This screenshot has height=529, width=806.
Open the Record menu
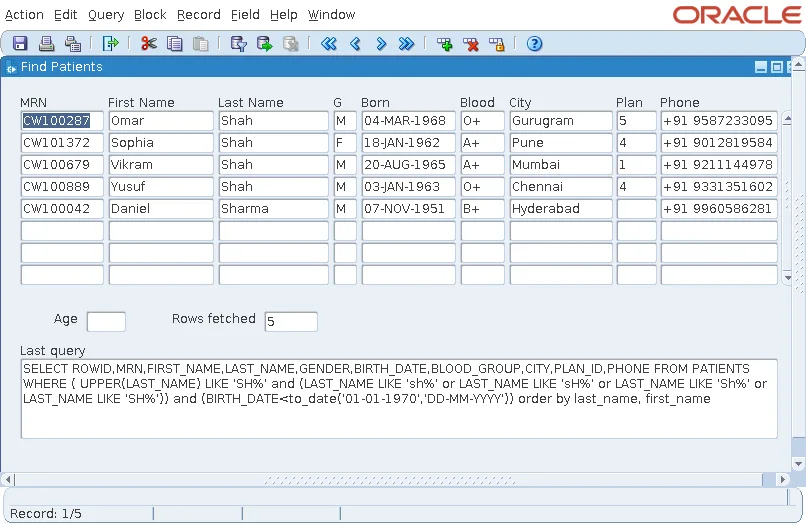(199, 15)
